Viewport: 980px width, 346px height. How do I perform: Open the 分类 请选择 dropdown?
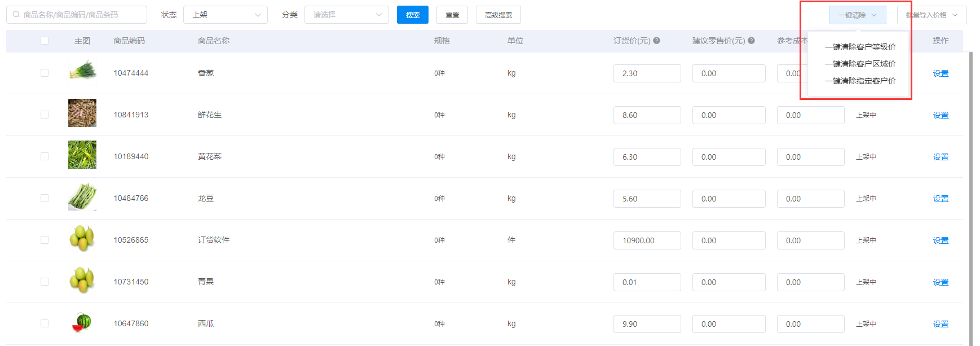(x=346, y=15)
